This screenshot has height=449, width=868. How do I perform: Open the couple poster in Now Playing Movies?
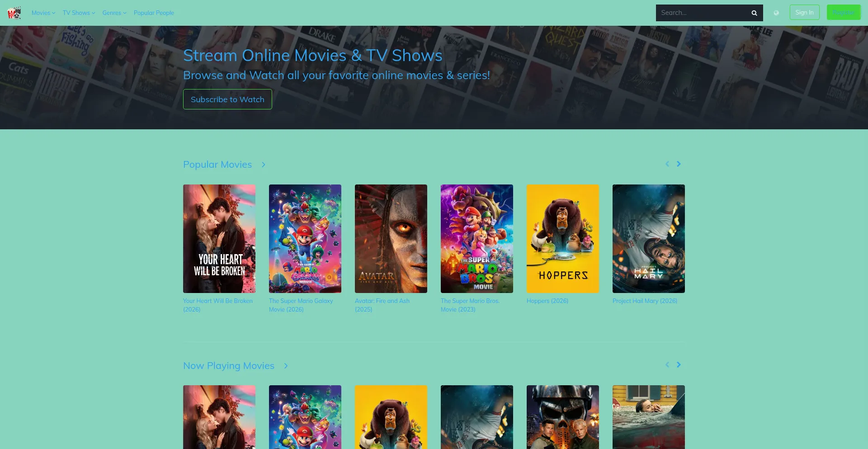pyautogui.click(x=219, y=417)
